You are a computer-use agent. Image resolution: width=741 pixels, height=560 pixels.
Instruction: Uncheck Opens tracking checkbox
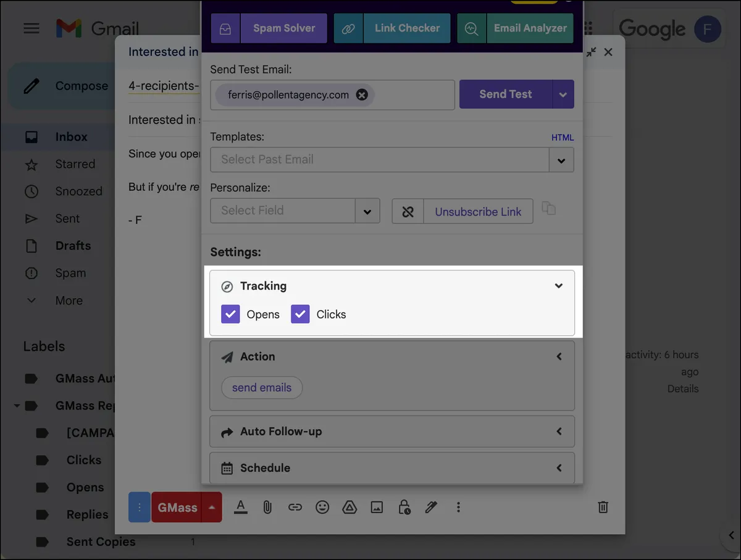[230, 314]
